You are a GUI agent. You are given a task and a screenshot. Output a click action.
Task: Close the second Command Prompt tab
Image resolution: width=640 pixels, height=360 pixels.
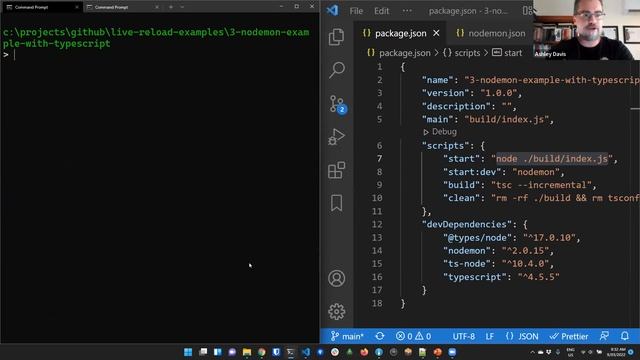pyautogui.click(x=157, y=7)
